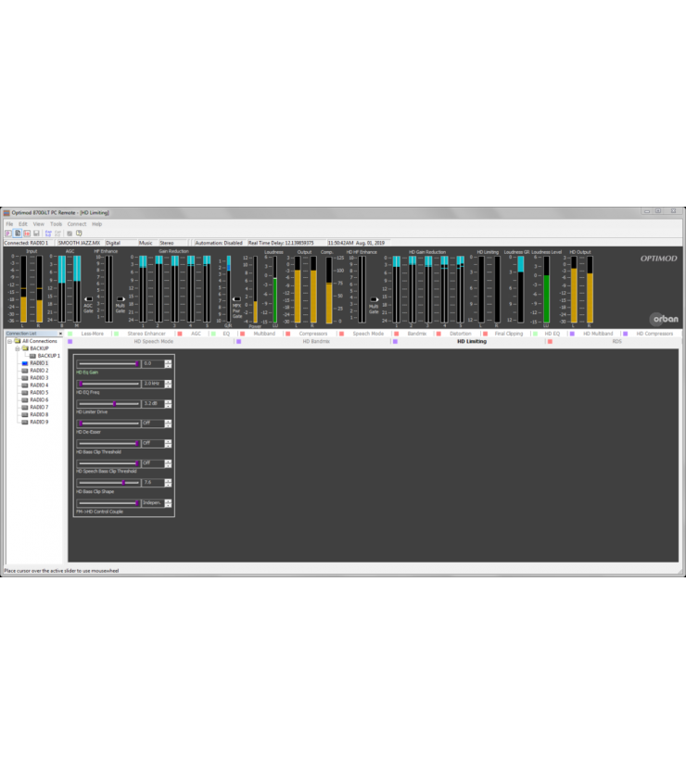Click the Orban logo
The width and height of the screenshot is (686, 784).
663,319
